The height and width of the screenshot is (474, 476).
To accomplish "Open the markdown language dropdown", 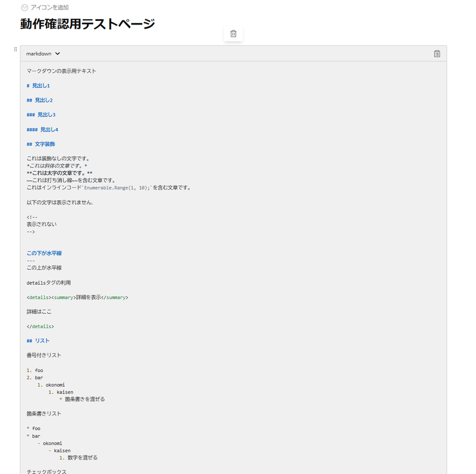I will [43, 54].
